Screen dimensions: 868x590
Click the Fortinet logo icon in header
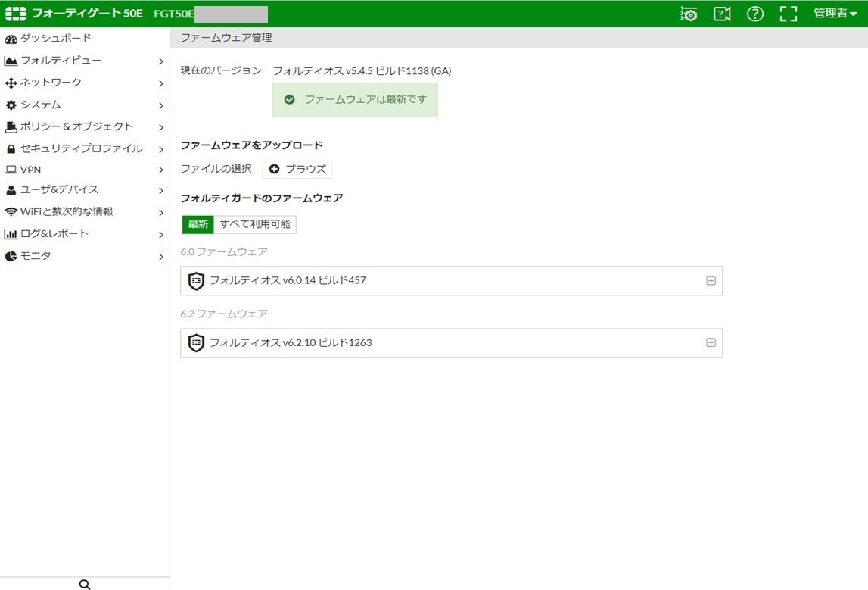click(15, 14)
